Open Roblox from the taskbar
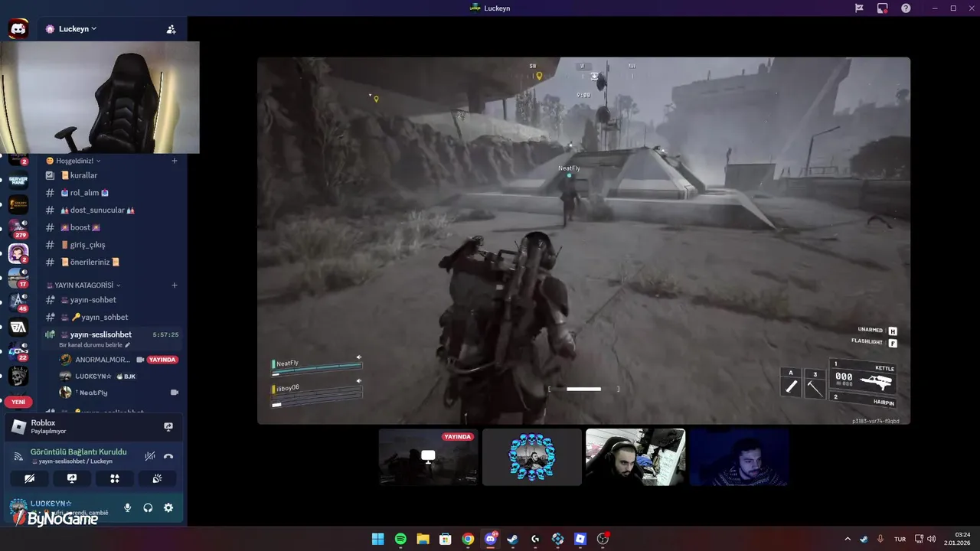 580,539
